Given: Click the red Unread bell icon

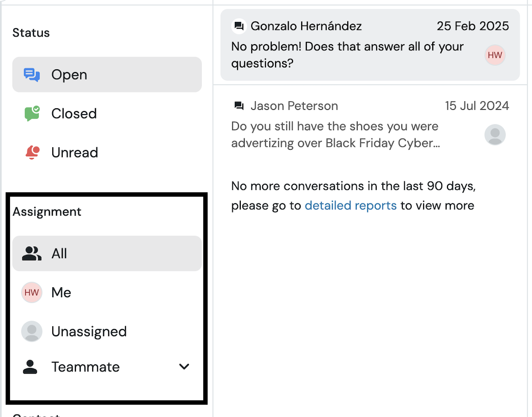Looking at the screenshot, I should [33, 152].
